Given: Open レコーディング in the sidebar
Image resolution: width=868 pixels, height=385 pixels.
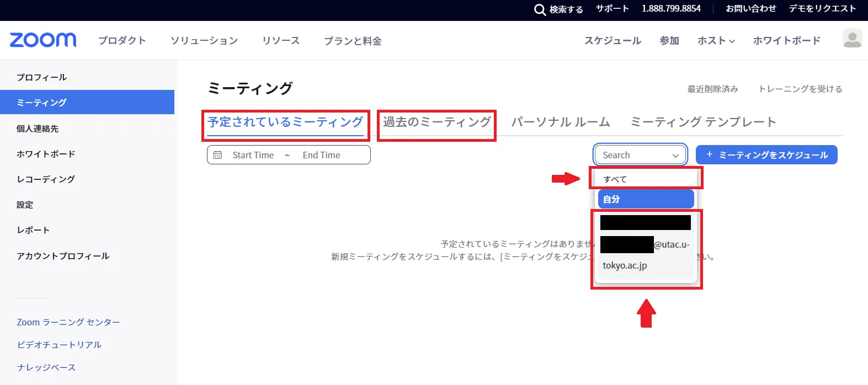Looking at the screenshot, I should pyautogui.click(x=46, y=179).
